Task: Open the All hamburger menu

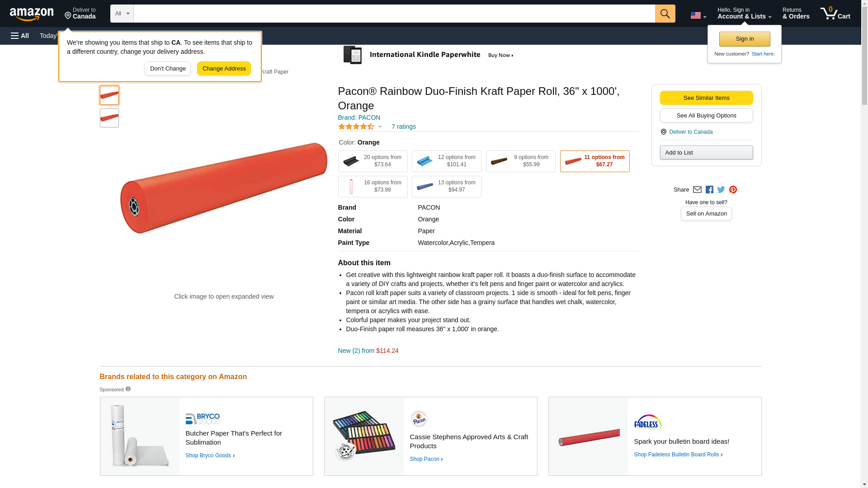Action: coord(20,36)
